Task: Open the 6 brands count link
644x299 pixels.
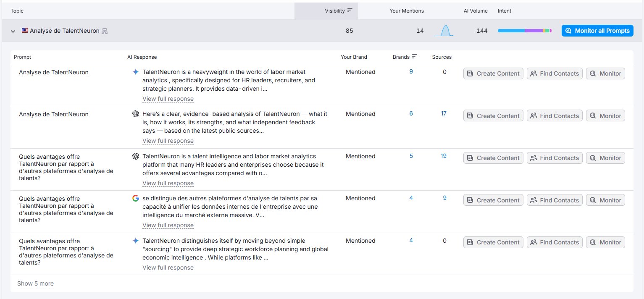Action: click(411, 114)
